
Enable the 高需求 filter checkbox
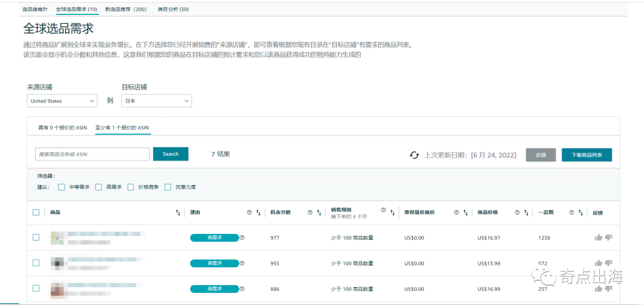coord(98,187)
